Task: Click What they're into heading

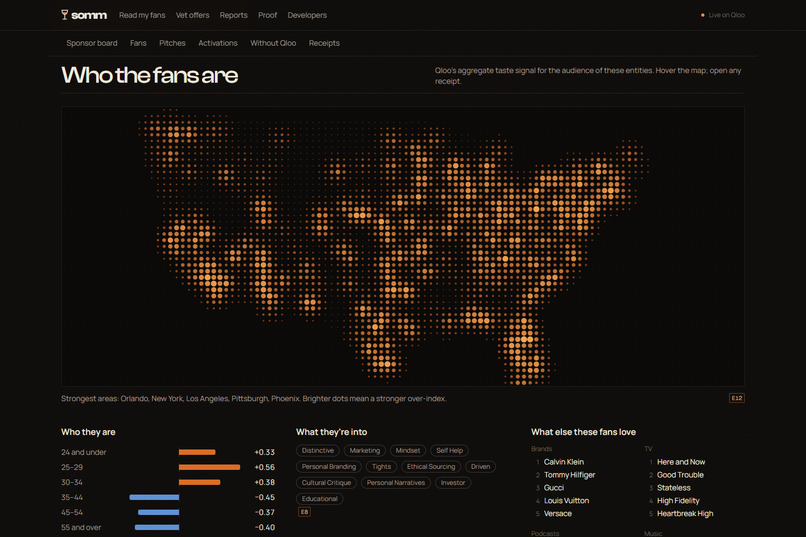Action: pos(332,432)
